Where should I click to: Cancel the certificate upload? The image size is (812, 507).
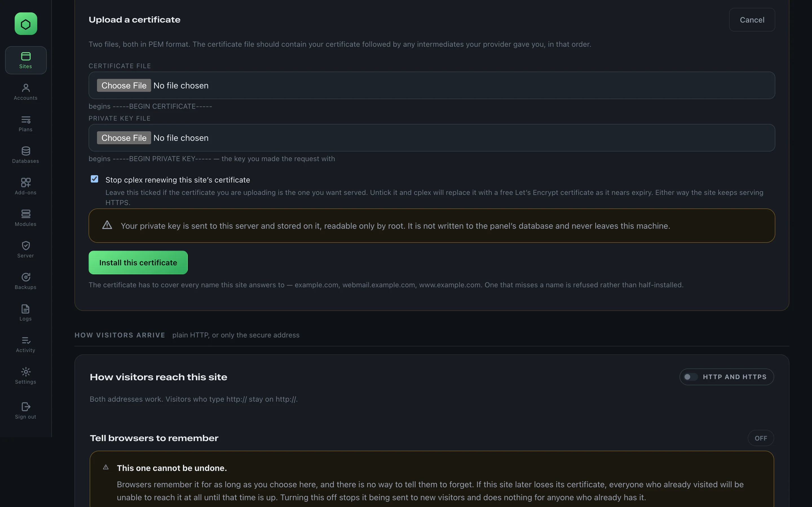tap(752, 20)
